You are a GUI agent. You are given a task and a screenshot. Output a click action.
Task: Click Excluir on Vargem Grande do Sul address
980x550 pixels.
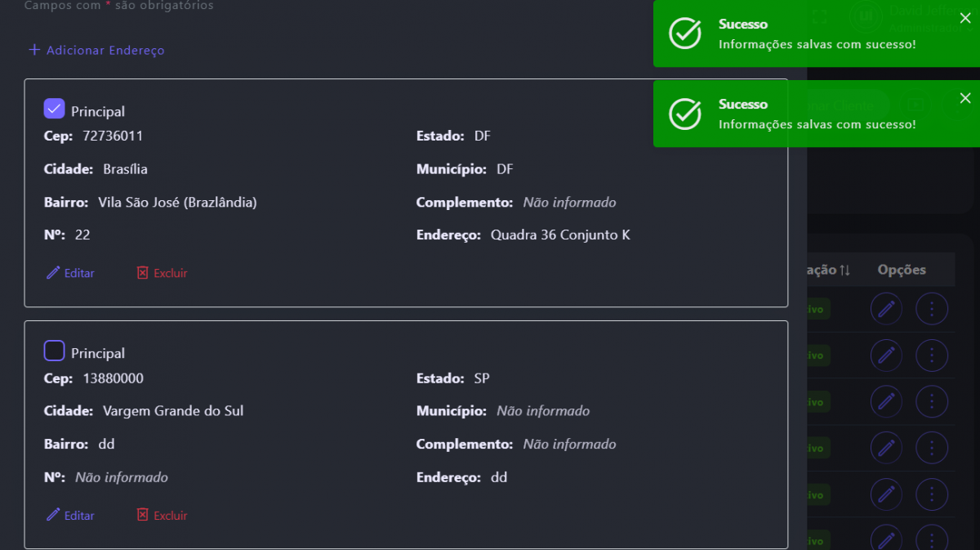click(162, 515)
